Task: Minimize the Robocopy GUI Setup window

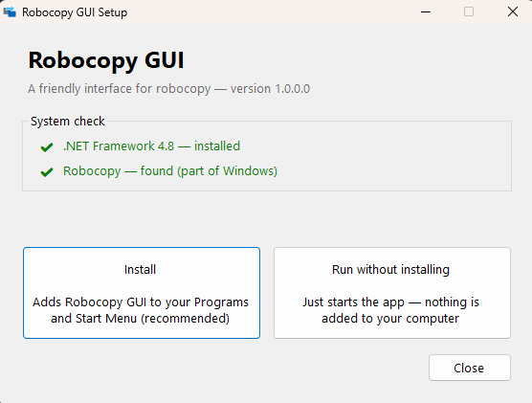Action: pyautogui.click(x=426, y=11)
